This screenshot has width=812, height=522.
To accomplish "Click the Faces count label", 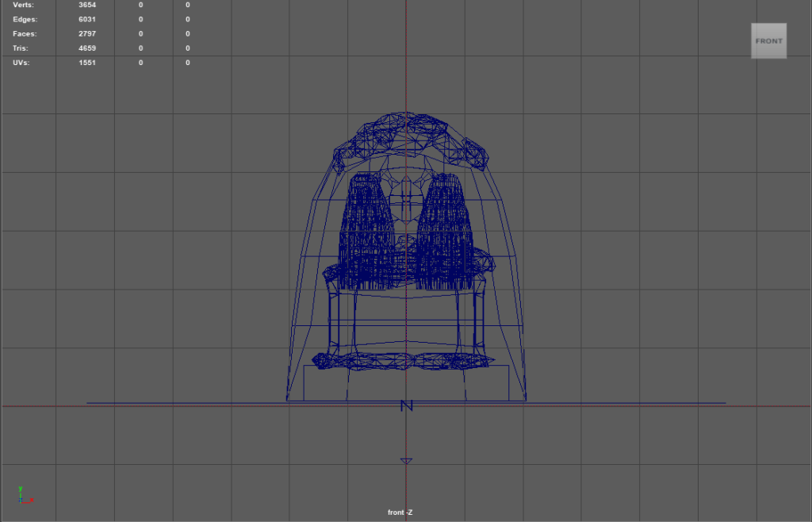I will point(25,33).
